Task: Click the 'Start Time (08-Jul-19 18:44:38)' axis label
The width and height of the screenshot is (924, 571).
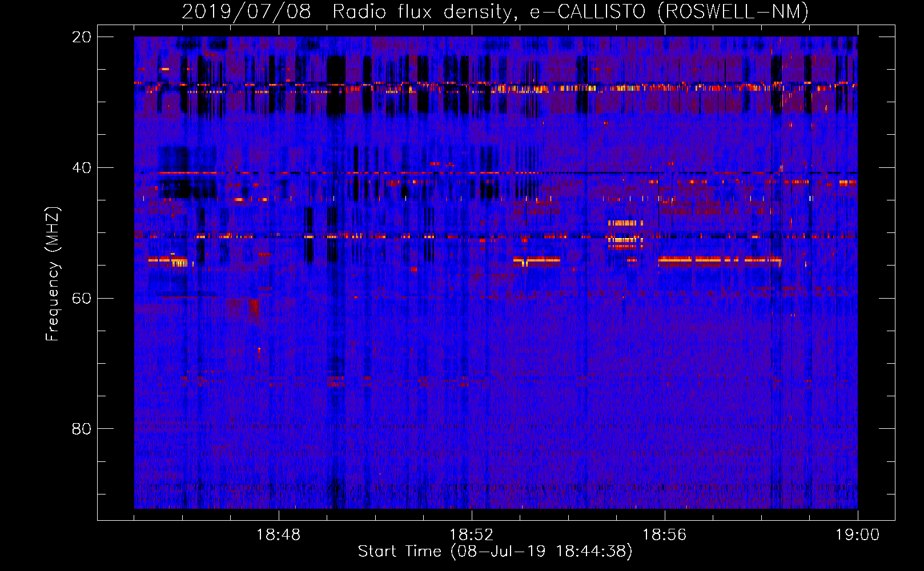Action: point(495,552)
